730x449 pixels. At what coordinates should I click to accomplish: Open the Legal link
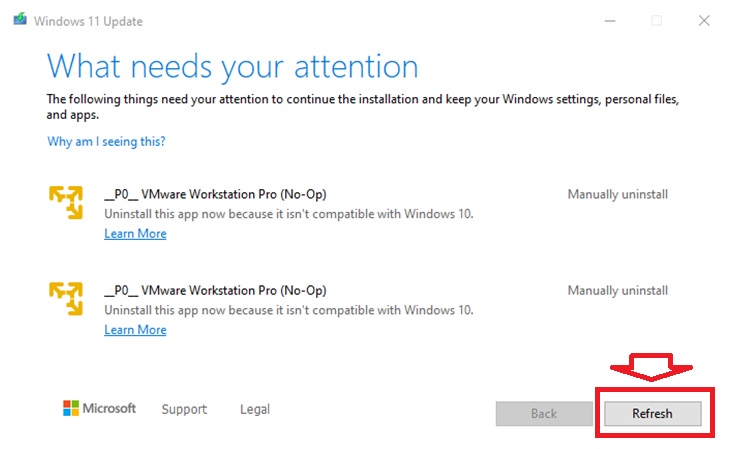click(255, 409)
